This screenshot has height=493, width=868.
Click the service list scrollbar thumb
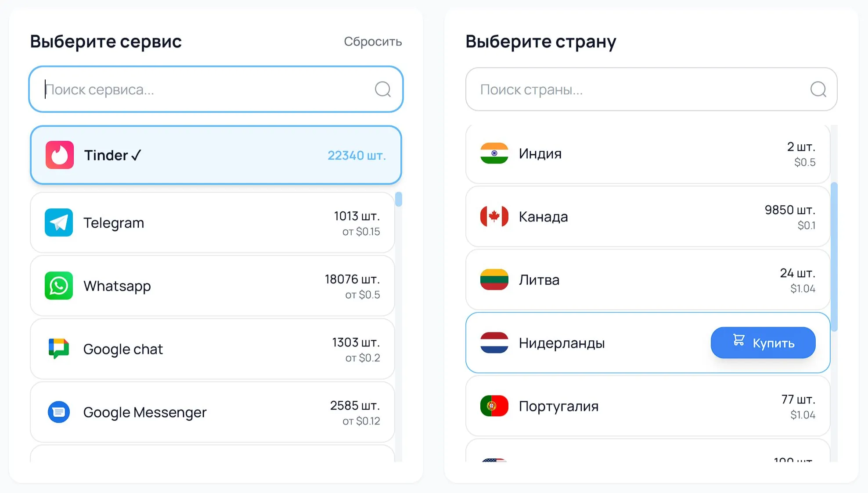pyautogui.click(x=399, y=199)
